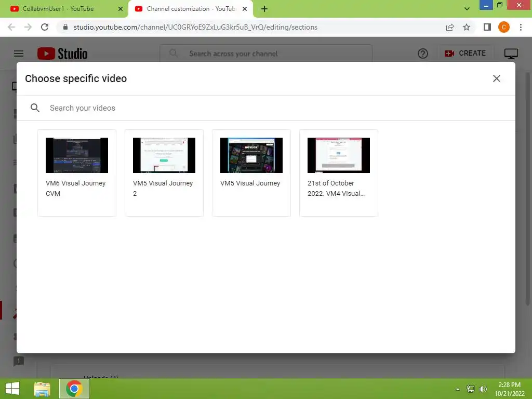Screen dimensions: 532x399
Task: Click the send feedback icon in the Studio sidebar
Action: click(x=18, y=361)
